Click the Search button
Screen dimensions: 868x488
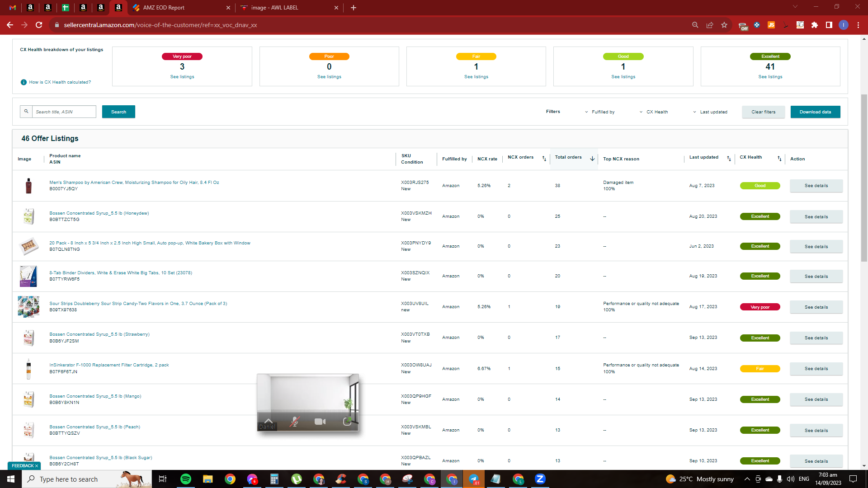pyautogui.click(x=118, y=112)
